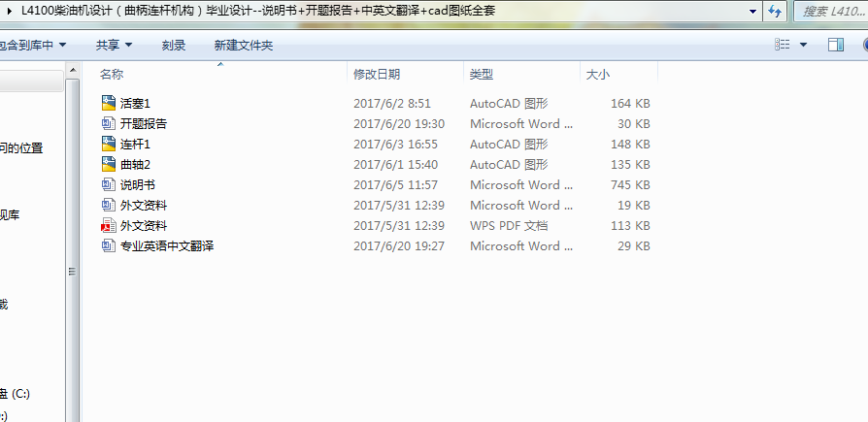Click the 刻录 toolbar button
868x422 pixels.
pos(174,46)
